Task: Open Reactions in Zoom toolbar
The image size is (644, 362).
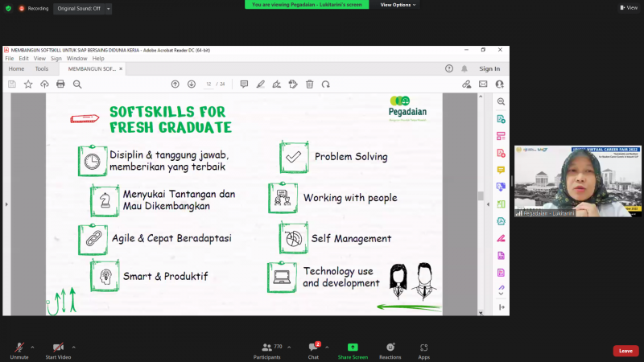Action: tap(390, 348)
